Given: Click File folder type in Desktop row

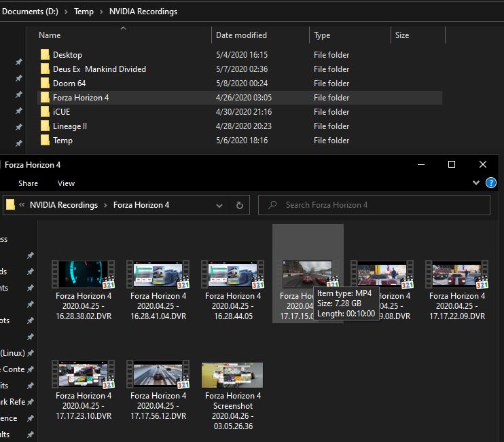Looking at the screenshot, I should (x=331, y=55).
